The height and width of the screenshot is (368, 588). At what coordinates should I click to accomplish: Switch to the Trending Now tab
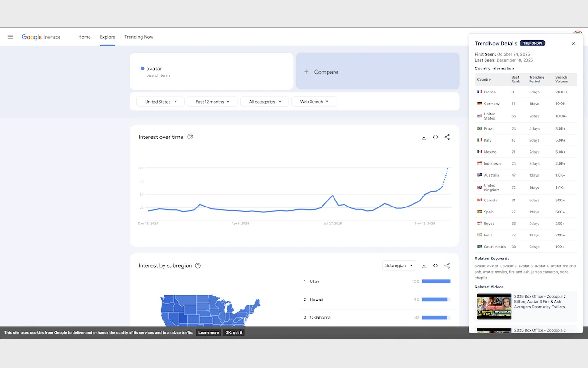139,37
